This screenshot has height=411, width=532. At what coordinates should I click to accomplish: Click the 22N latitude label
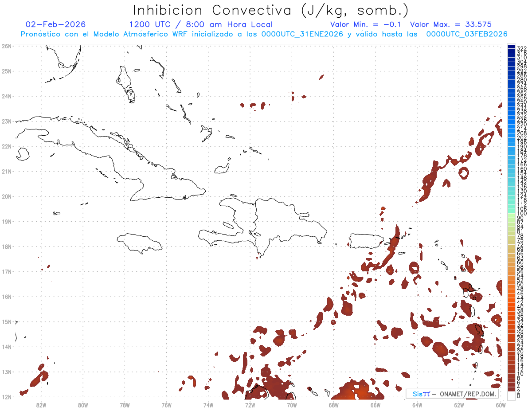(6, 146)
